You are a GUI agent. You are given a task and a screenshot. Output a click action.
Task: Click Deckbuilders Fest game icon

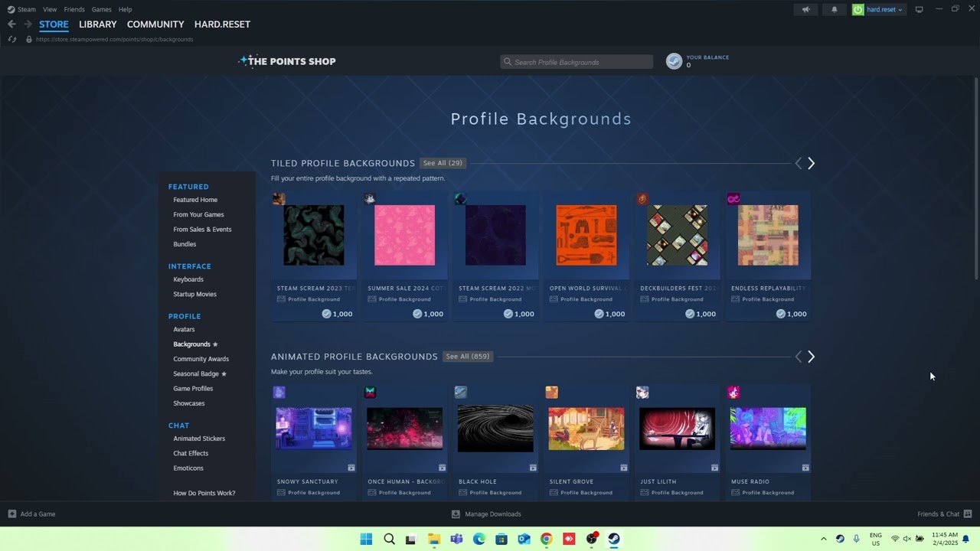pos(642,199)
